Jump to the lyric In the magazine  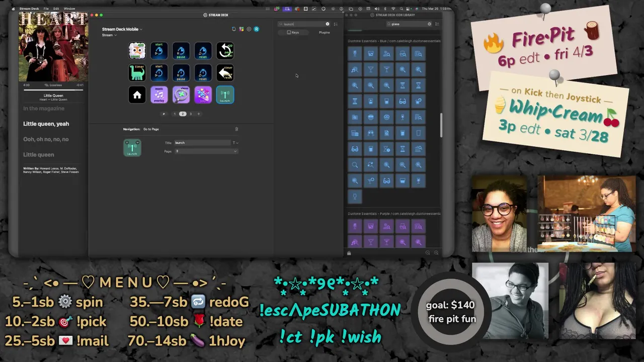coord(44,109)
